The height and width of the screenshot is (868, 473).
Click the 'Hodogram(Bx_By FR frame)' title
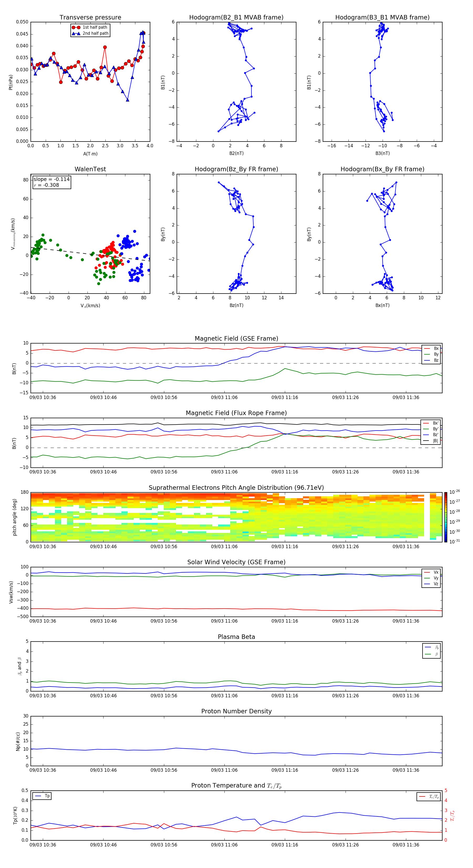tap(382, 169)
